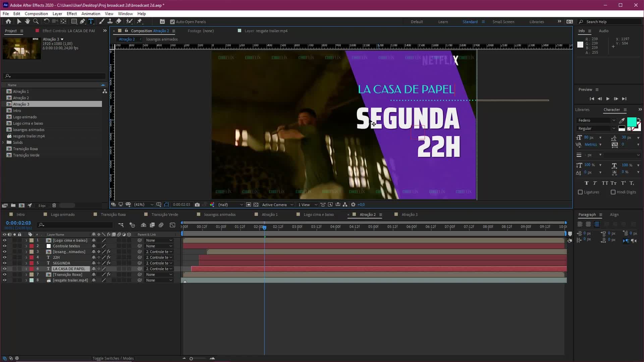Hide the LA CASA DE PAPEL layer

click(x=4, y=269)
